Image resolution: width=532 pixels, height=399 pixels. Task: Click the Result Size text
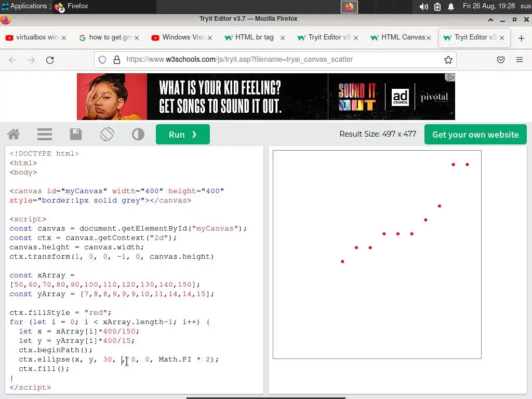click(x=378, y=134)
